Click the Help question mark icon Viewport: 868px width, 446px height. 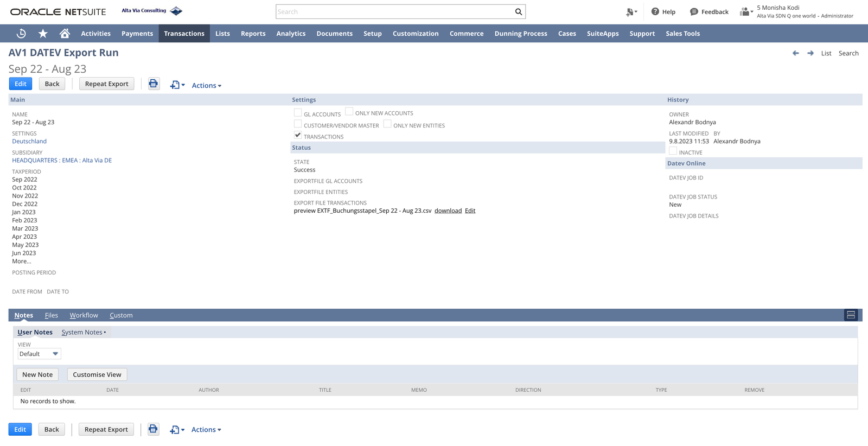click(x=655, y=11)
